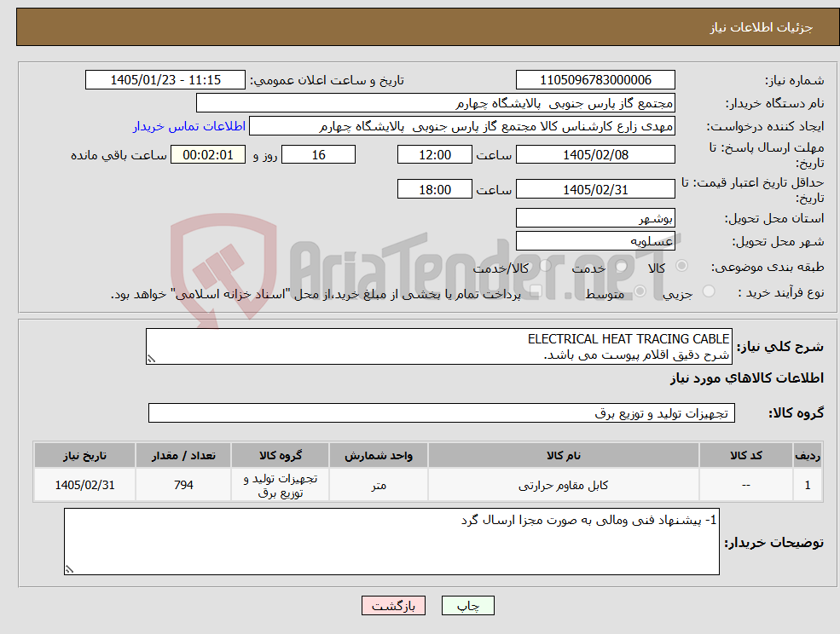Click the کد کالا column header
Screen dimensions: 840x634
coord(745,456)
